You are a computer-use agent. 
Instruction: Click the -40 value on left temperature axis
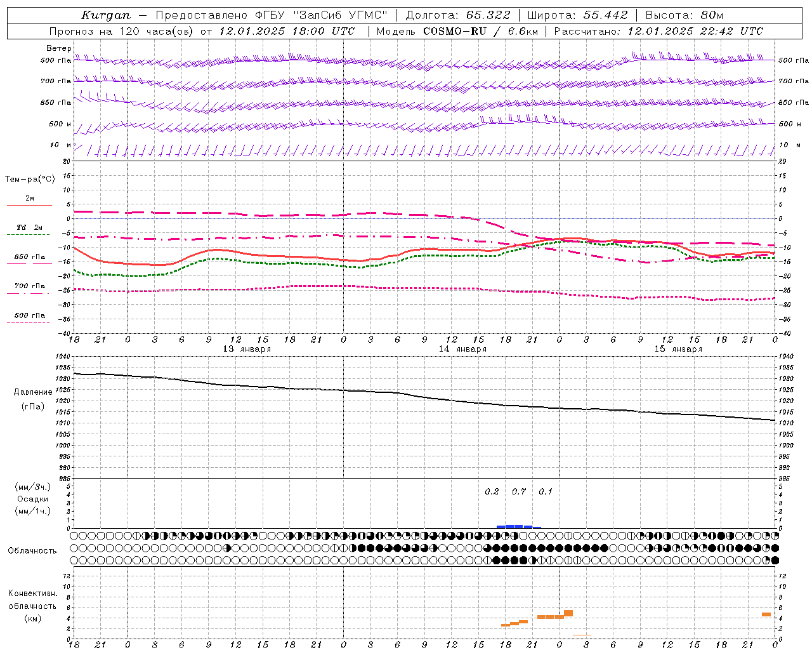coord(65,334)
